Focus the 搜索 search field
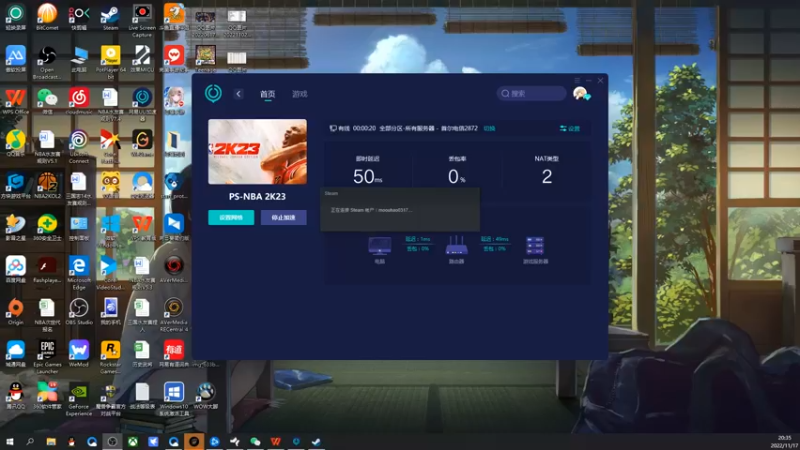Viewport: 800px width, 450px height. (531, 93)
